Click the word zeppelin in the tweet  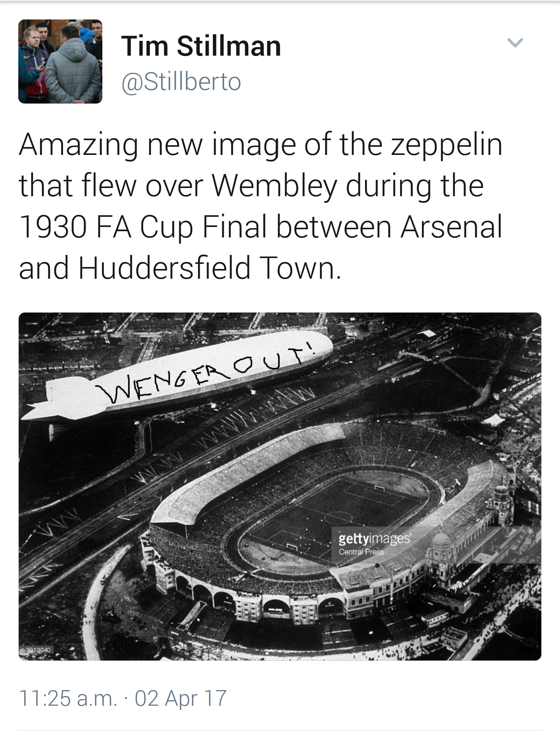point(447,145)
